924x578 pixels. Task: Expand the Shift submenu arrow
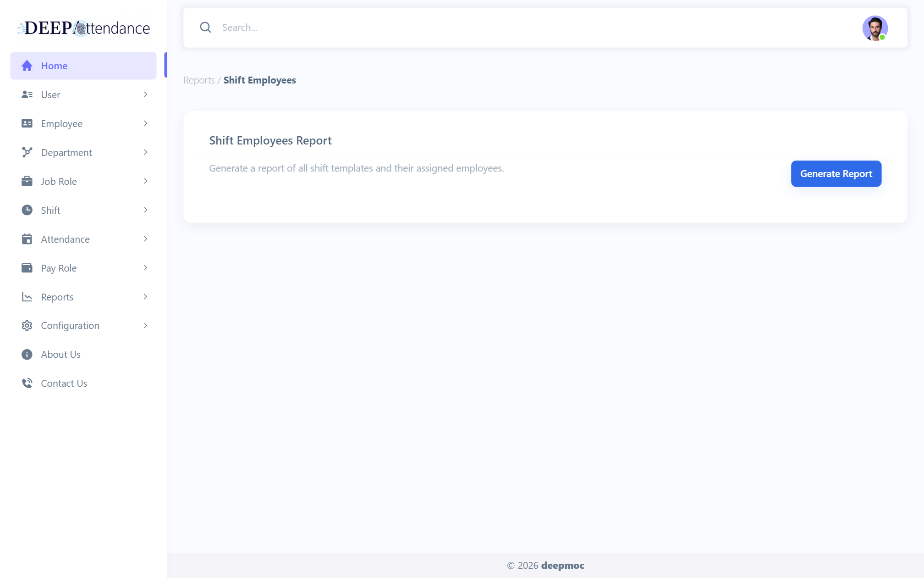coord(145,210)
